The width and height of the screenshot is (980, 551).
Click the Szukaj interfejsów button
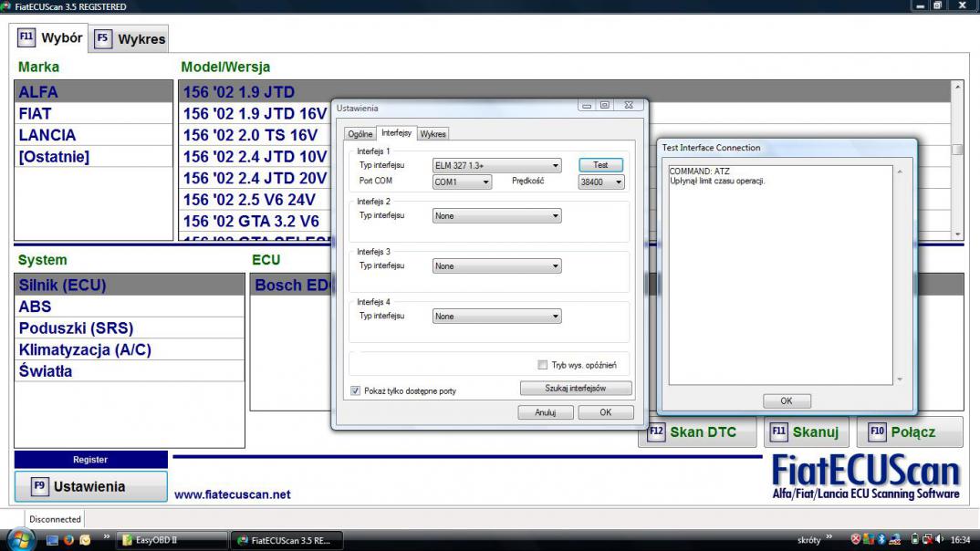(576, 389)
